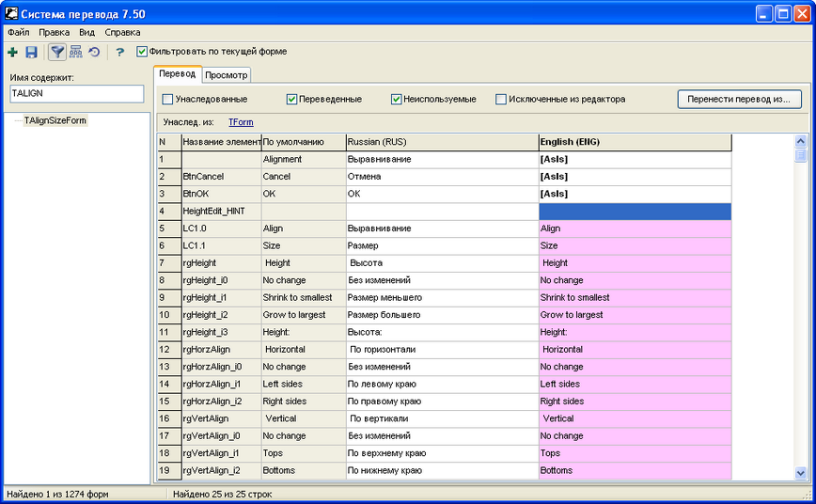Viewport: 816px width, 504px height.
Task: Click 'Перенести перевод из...' button
Action: 739,99
